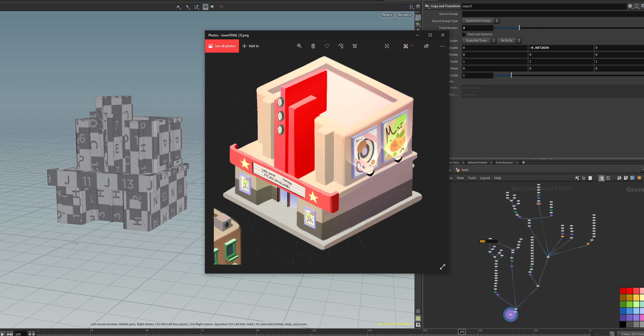Click Add to for the photo
The image size is (644, 336).
(x=250, y=46)
